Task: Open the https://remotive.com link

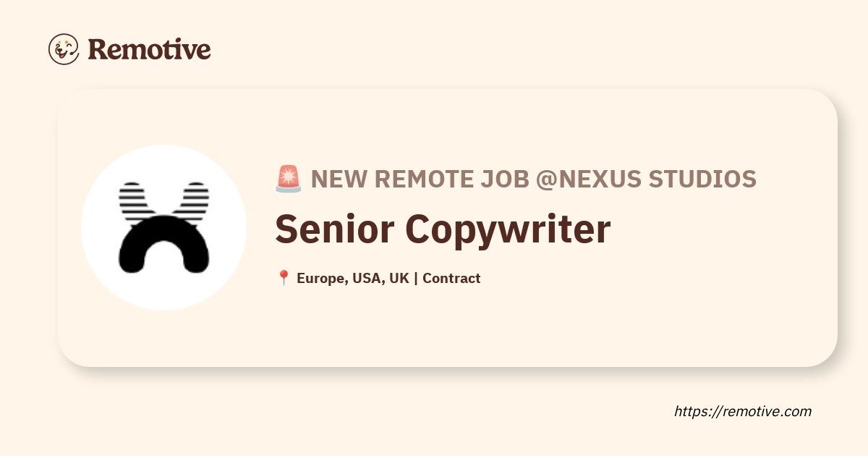Action: pyautogui.click(x=743, y=411)
